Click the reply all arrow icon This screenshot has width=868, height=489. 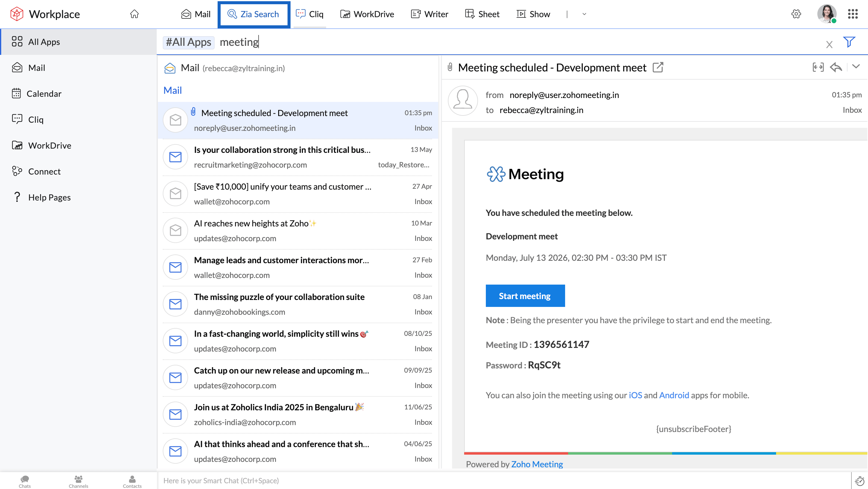(x=836, y=67)
